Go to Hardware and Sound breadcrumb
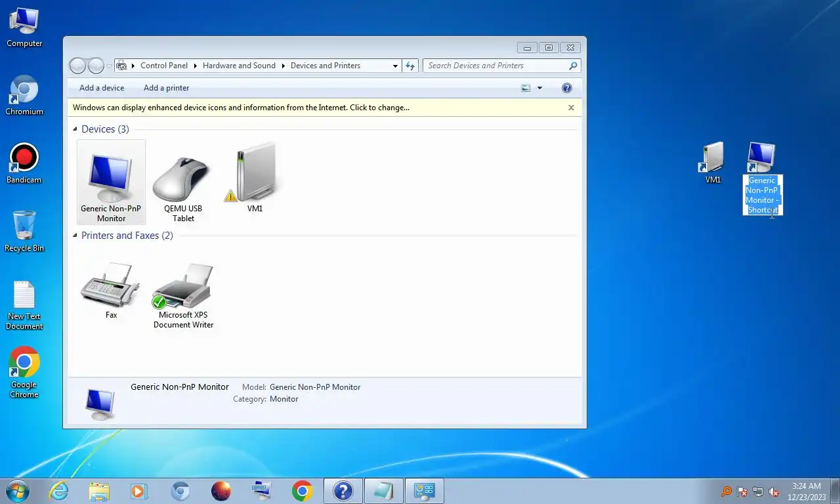840x504 pixels. tap(239, 66)
